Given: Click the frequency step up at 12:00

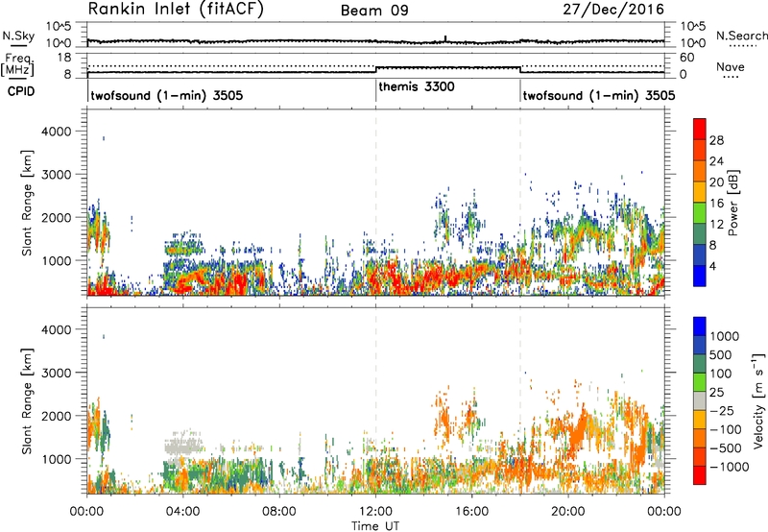Looking at the screenshot, I should (x=375, y=70).
